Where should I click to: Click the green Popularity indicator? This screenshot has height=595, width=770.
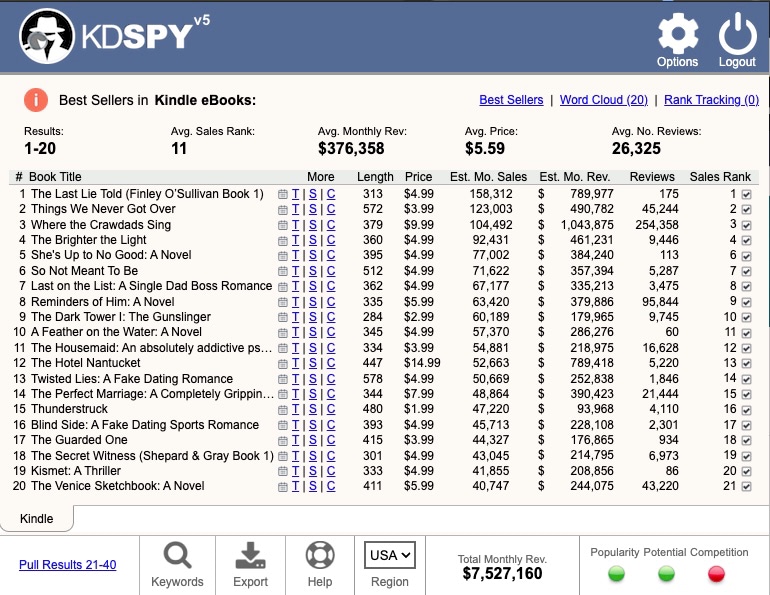[x=616, y=573]
